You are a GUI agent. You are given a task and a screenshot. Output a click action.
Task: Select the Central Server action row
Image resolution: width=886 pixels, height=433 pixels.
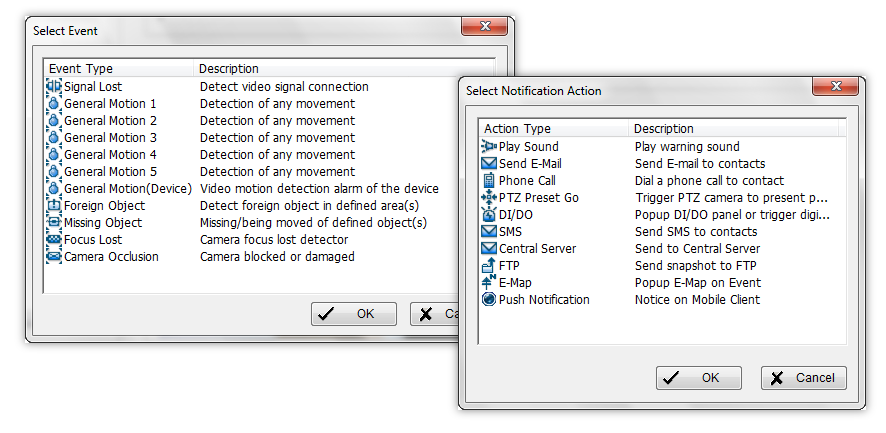tap(537, 249)
